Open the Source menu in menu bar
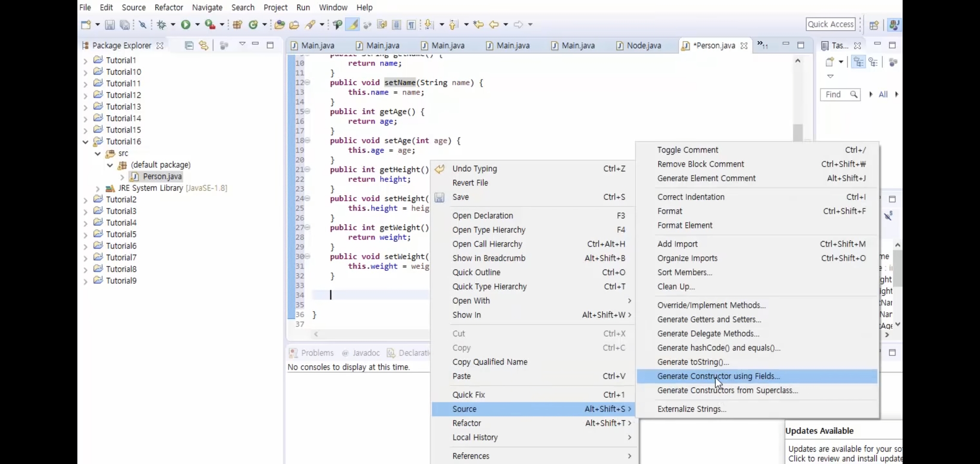The height and width of the screenshot is (464, 980). pos(134,7)
